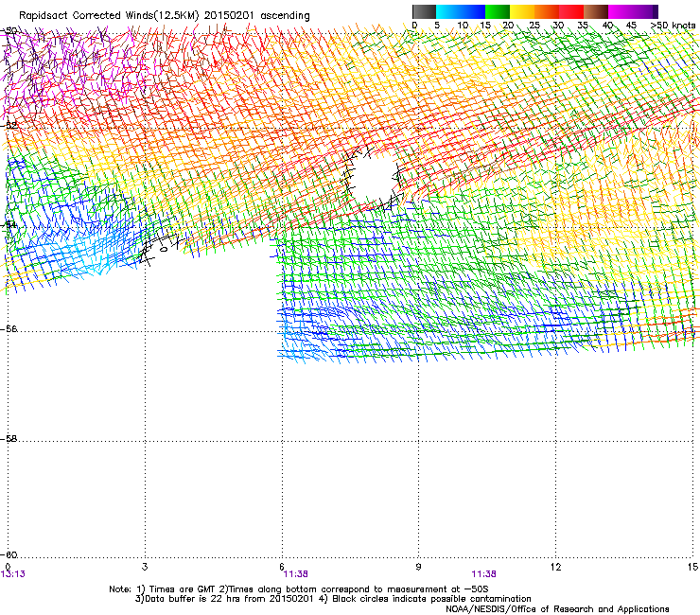
Task: Select the yellow 20-25 knots legend swatch
Action: coord(522,11)
